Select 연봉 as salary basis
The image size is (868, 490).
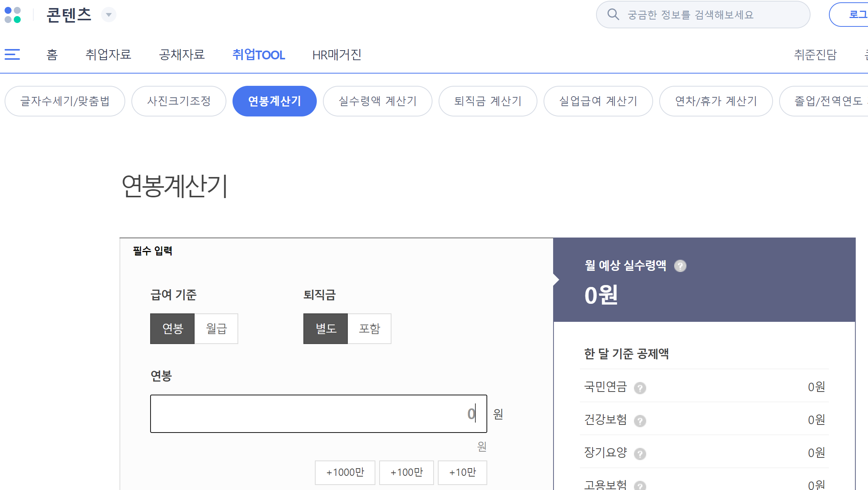point(172,329)
